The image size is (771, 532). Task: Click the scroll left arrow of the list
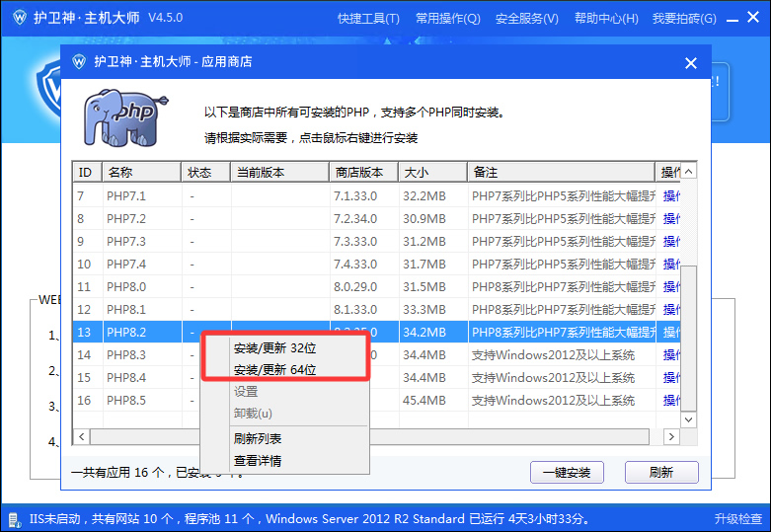click(82, 436)
